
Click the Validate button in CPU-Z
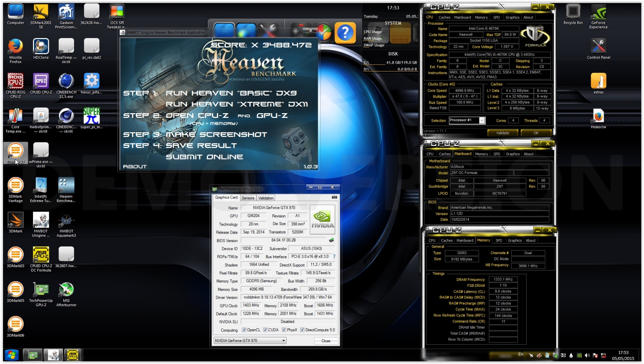coord(502,133)
